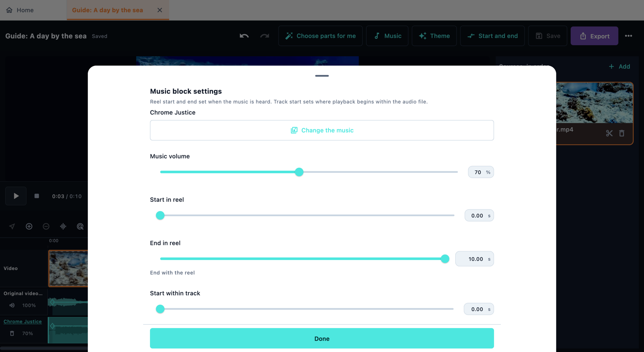Click the drag handle atop the settings sheet
Viewport: 644px width, 352px height.
pos(322,76)
